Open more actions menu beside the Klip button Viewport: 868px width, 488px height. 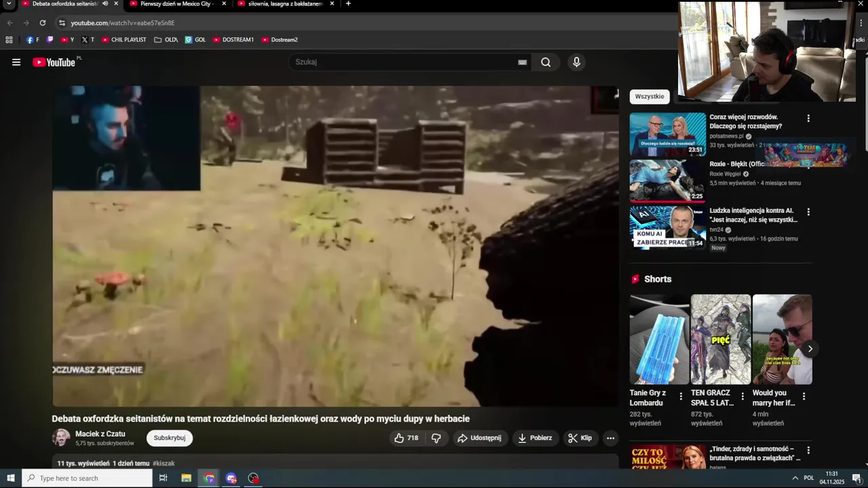[x=610, y=438]
